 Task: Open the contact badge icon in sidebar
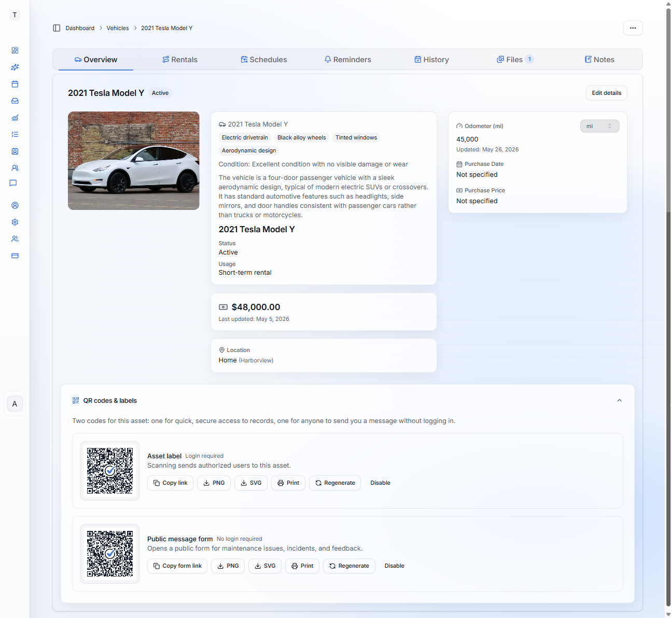(15, 151)
